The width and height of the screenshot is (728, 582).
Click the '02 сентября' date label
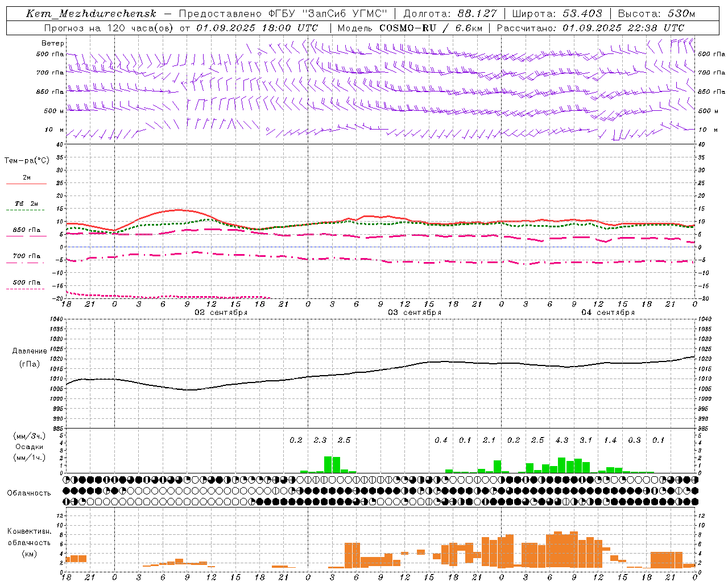[x=221, y=313]
